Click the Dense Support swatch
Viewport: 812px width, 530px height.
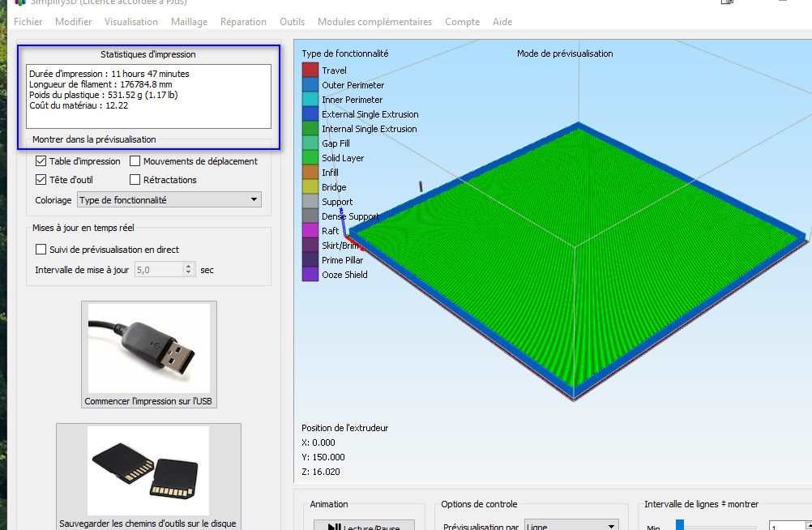click(310, 216)
